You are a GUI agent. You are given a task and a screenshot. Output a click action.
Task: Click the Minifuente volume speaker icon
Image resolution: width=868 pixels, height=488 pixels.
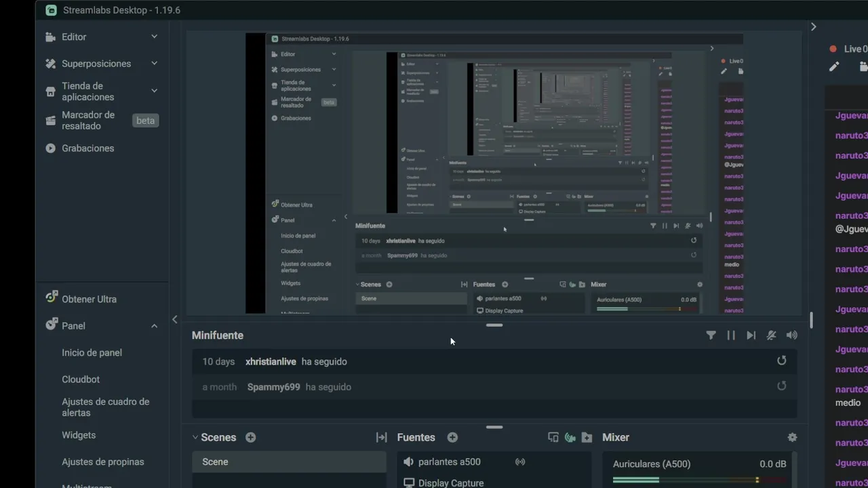pos(791,335)
